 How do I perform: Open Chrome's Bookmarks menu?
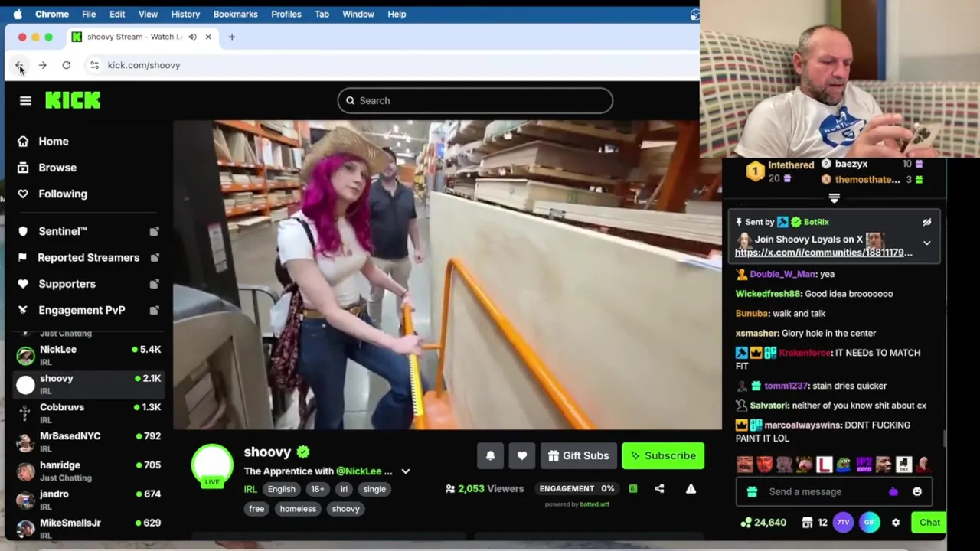pyautogui.click(x=235, y=14)
